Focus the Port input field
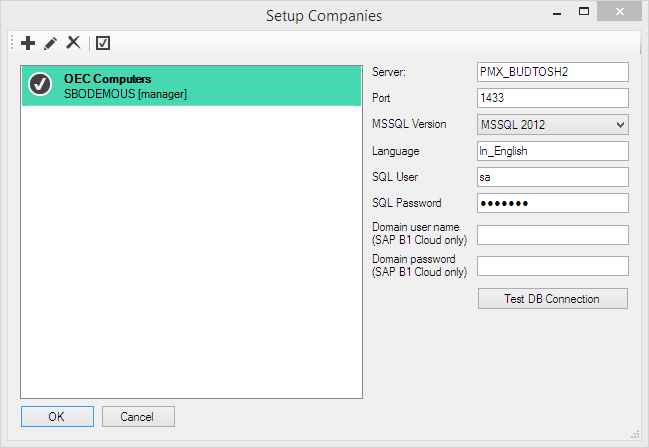This screenshot has height=448, width=649. pos(552,98)
